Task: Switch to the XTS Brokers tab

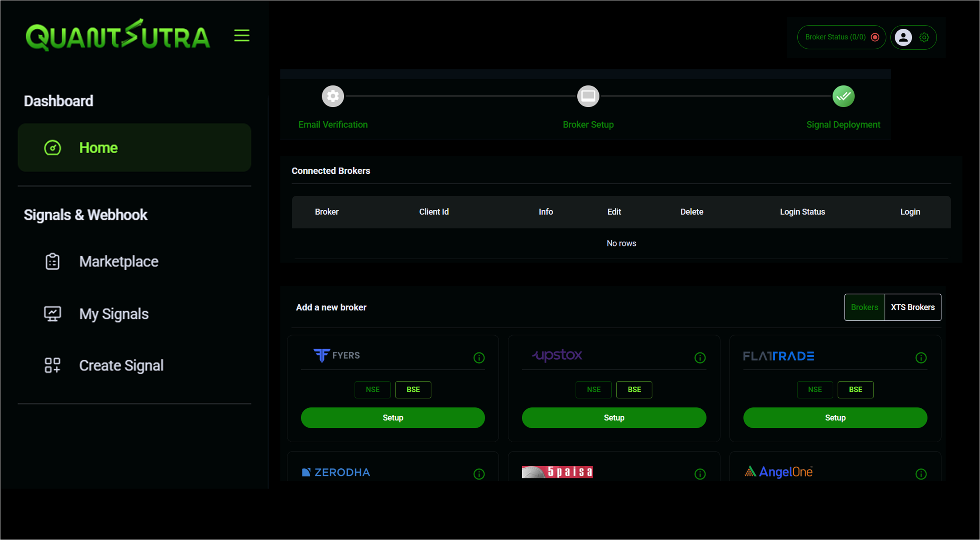Action: click(913, 307)
